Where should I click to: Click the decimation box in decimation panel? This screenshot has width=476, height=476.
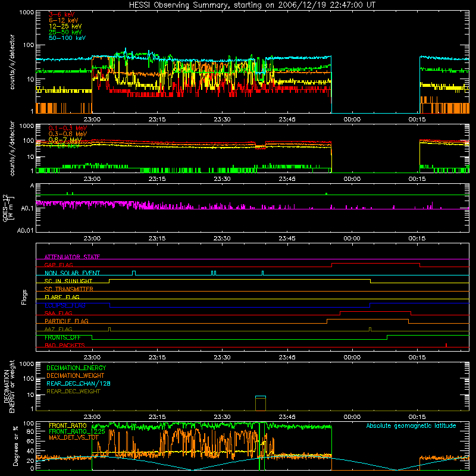click(x=261, y=403)
